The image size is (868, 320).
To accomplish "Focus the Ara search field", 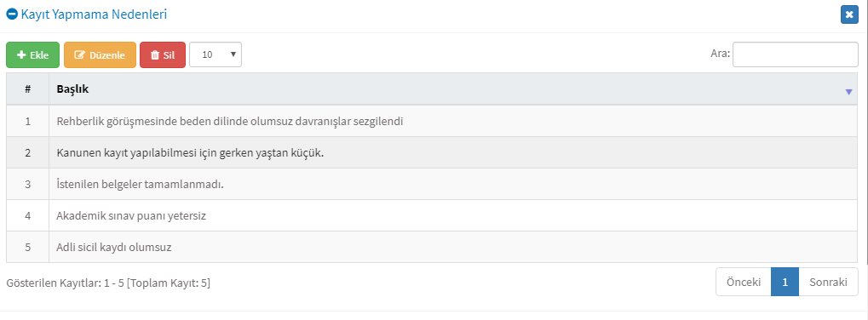I will coord(796,54).
